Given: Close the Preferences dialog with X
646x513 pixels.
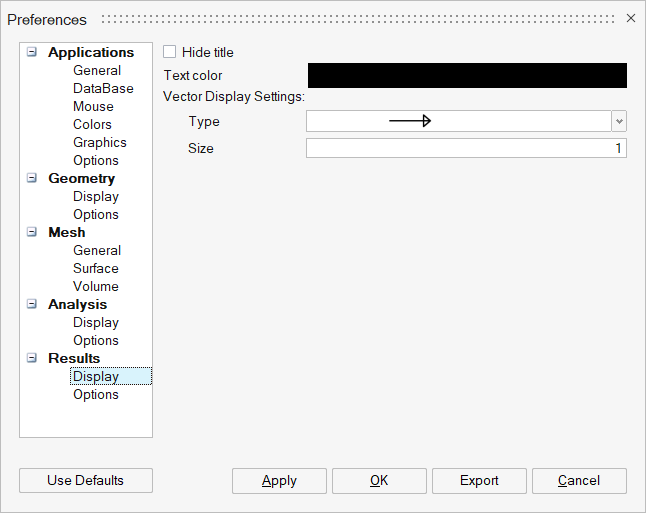Looking at the screenshot, I should (x=630, y=19).
